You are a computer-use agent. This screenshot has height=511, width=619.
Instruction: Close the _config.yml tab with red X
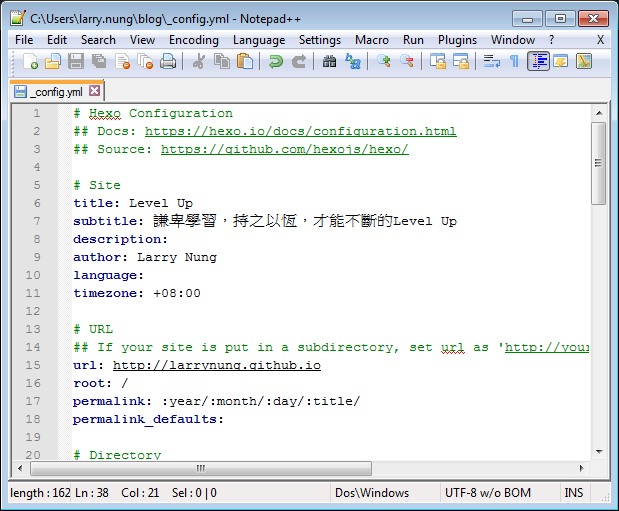click(94, 91)
